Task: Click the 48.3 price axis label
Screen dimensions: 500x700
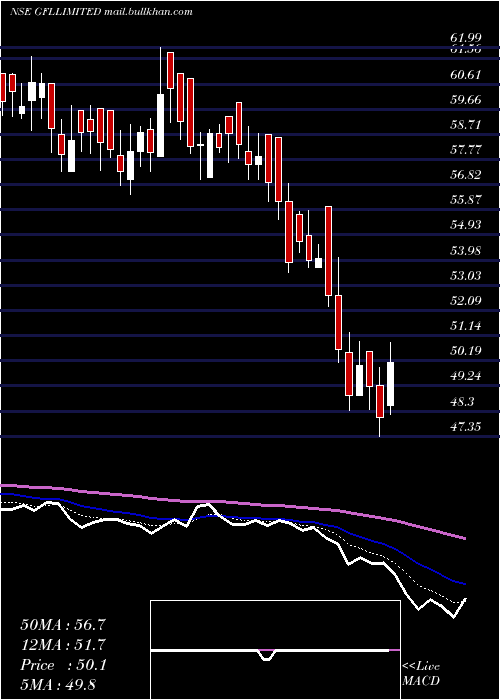Action: [x=462, y=401]
